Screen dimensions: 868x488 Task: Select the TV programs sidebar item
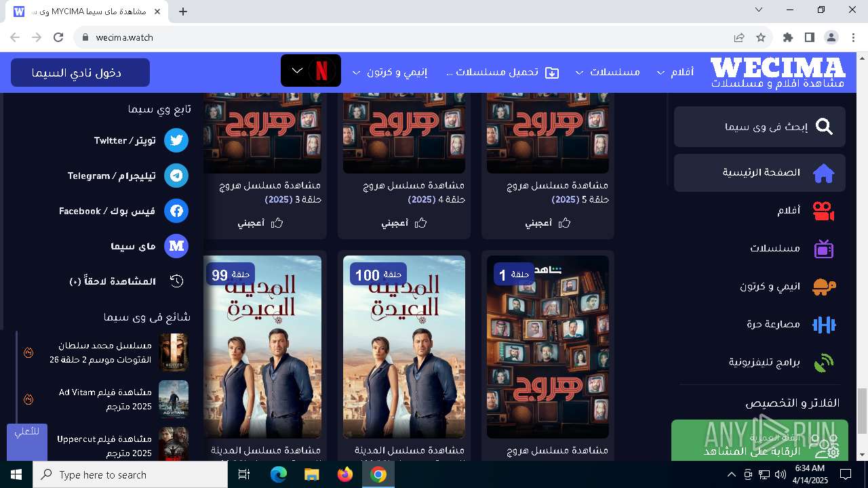(759, 363)
